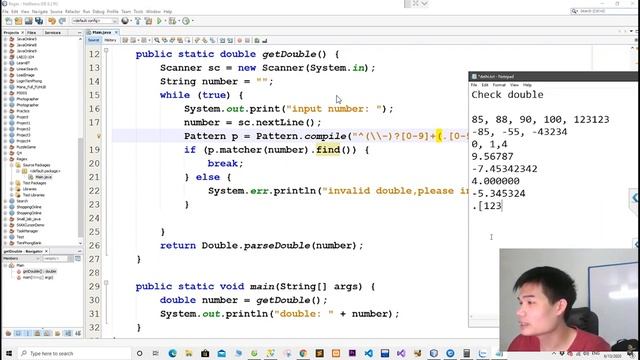
Task: Expand the PuzzleGame project node
Action: 6,147
